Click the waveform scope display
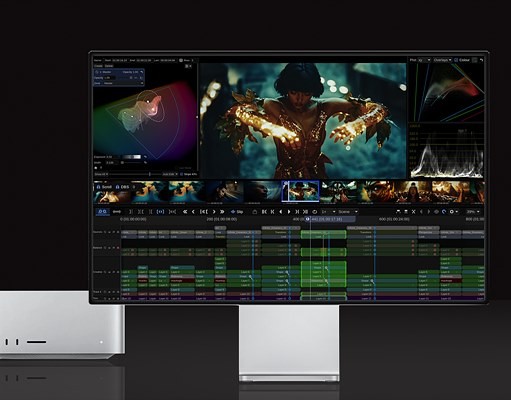This screenshot has width=511, height=400. click(x=447, y=151)
